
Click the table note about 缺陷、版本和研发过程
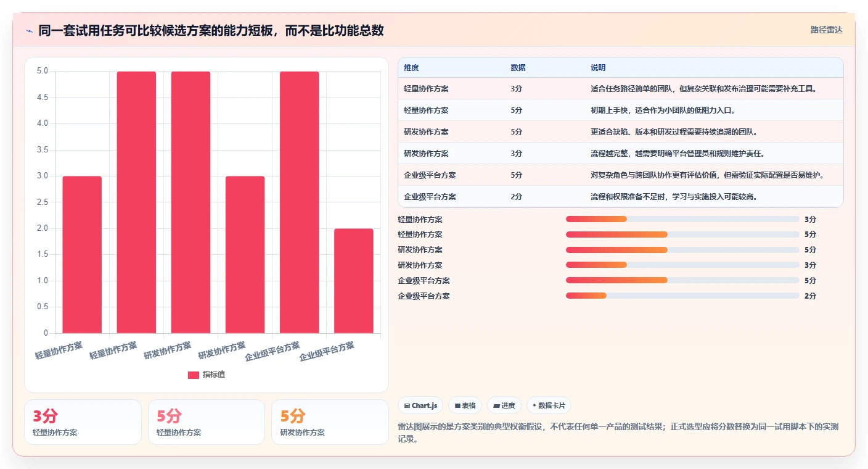[x=674, y=132]
